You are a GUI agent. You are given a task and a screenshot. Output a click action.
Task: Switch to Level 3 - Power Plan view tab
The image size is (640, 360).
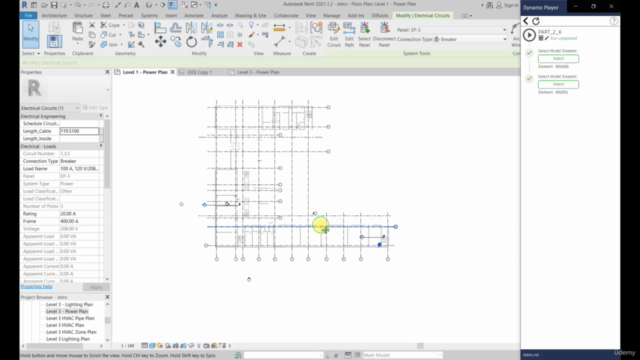tap(258, 72)
